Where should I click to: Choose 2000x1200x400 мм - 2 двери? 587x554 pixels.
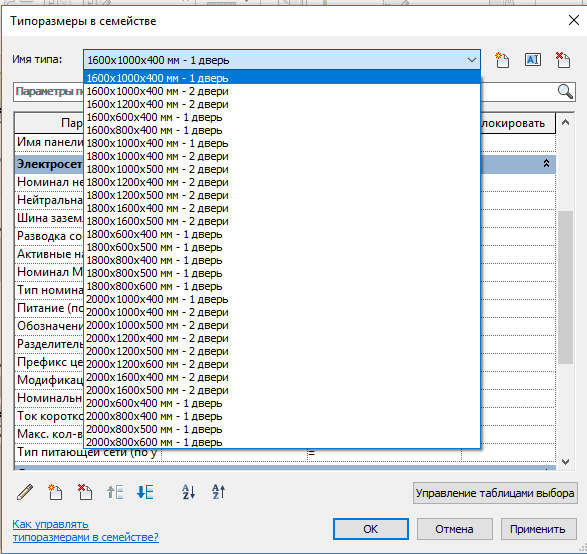[282, 338]
